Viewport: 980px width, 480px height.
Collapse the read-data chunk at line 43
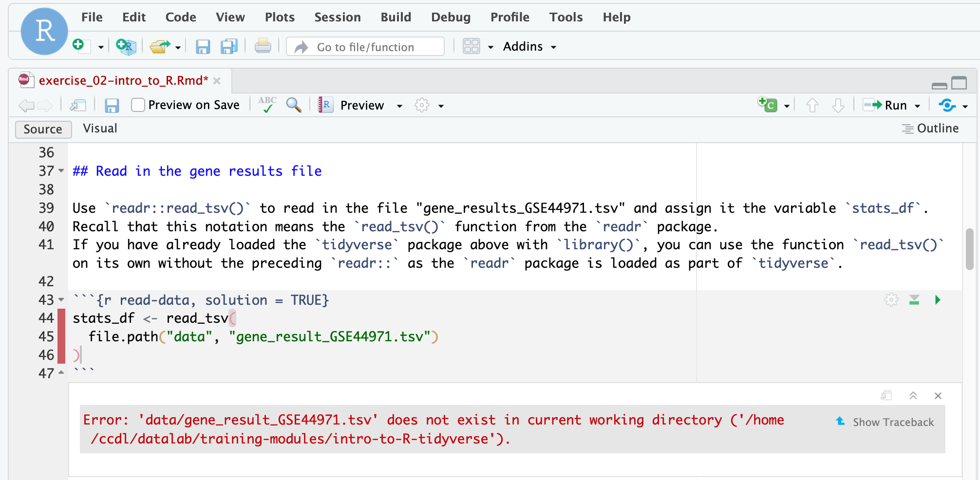point(61,300)
